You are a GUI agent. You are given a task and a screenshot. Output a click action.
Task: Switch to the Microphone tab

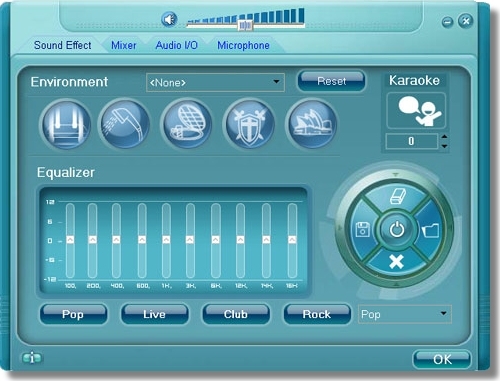pyautogui.click(x=243, y=45)
